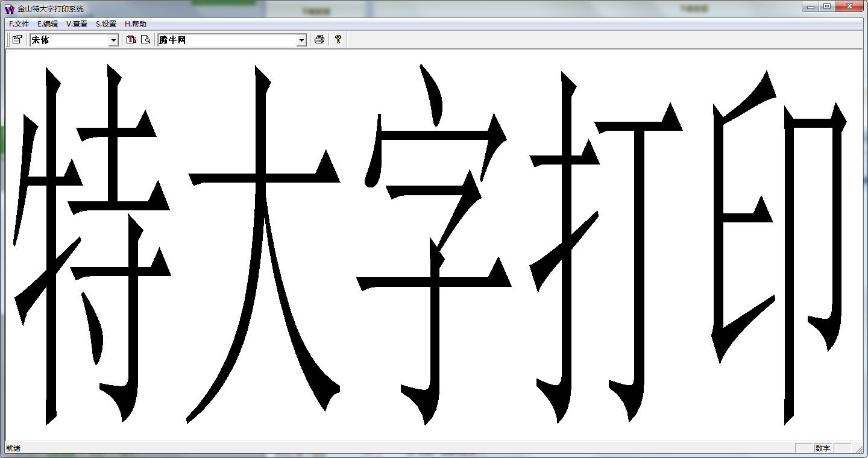
Task: Click the 数字 indicator in the status bar
Action: [x=822, y=448]
